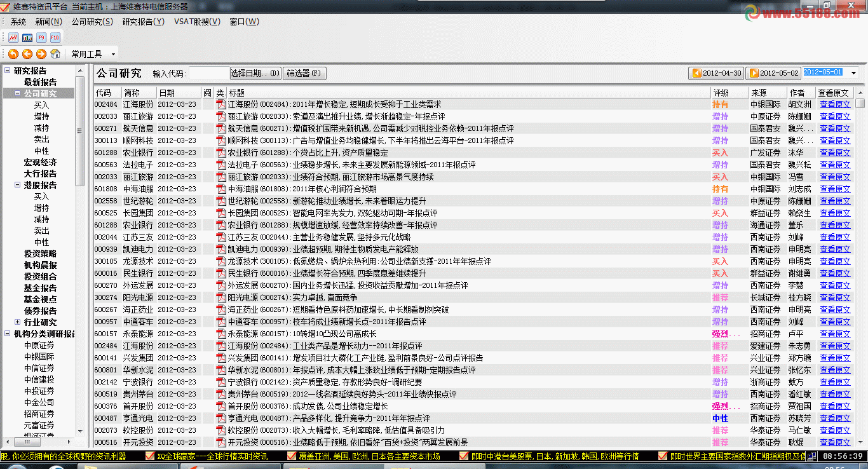Select 宏观经济 in the tree
The image size is (868, 469).
[x=41, y=162]
